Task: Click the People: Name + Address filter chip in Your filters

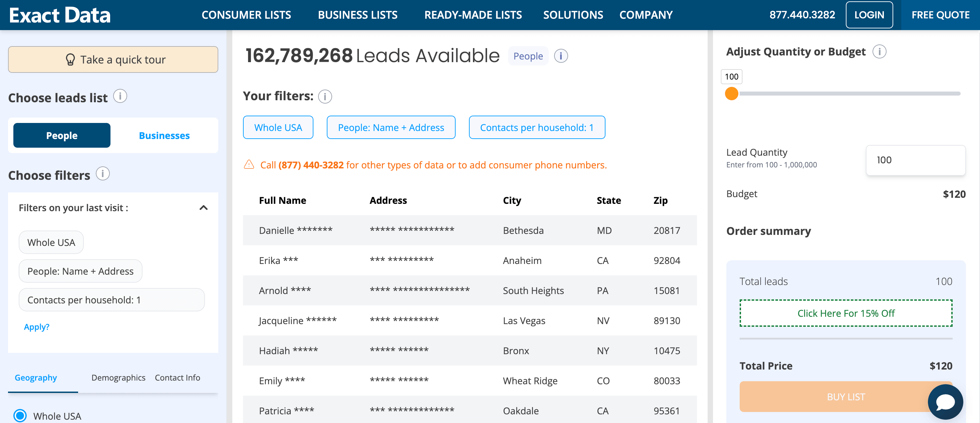Action: point(391,127)
